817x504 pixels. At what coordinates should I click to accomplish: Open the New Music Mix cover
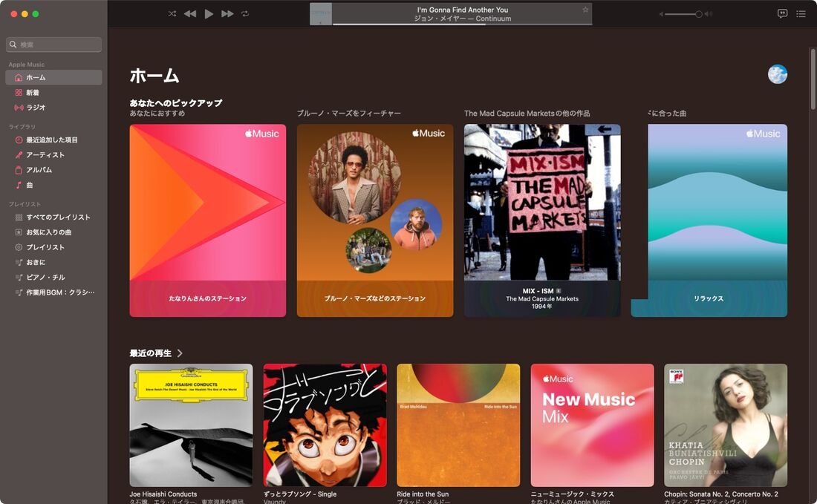point(593,425)
